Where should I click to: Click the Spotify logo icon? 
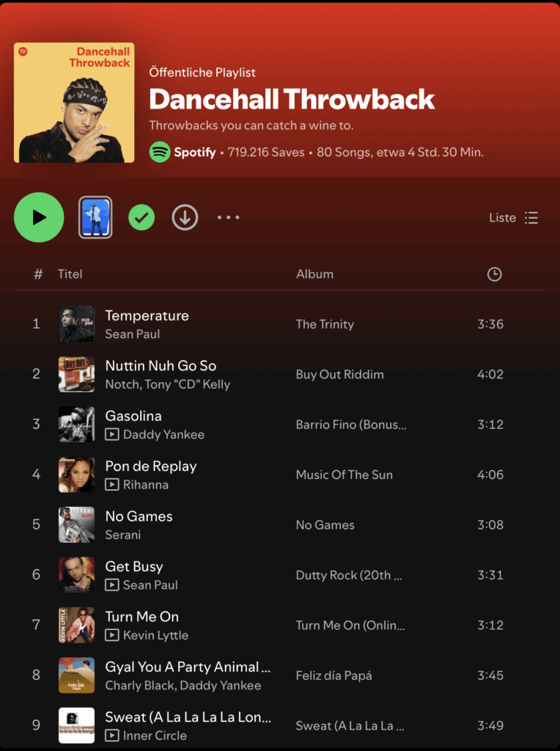160,153
